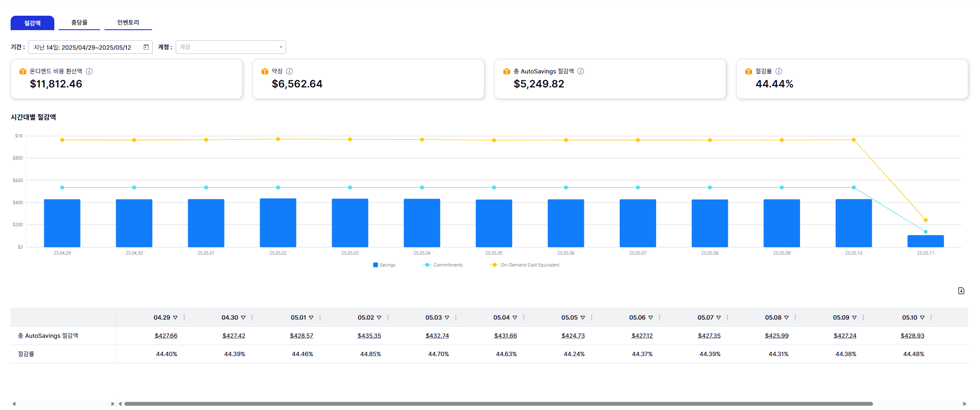The width and height of the screenshot is (980, 410).
Task: Click the 04.29 column sort triangle
Action: coord(175,318)
